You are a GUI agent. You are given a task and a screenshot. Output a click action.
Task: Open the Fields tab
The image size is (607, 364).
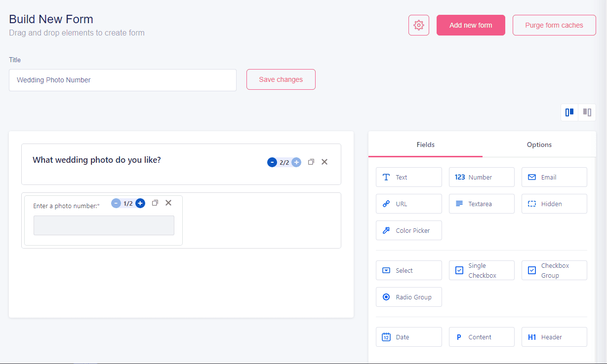tap(425, 145)
